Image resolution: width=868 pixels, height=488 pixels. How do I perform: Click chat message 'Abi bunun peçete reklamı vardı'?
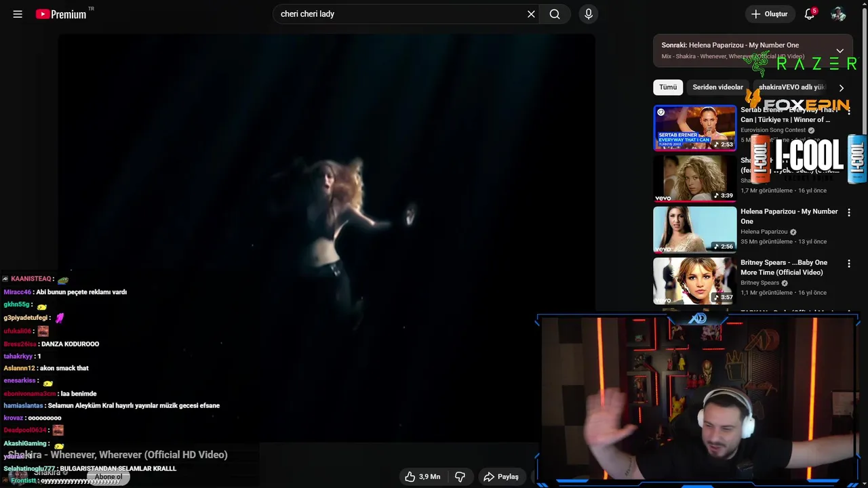click(x=81, y=292)
